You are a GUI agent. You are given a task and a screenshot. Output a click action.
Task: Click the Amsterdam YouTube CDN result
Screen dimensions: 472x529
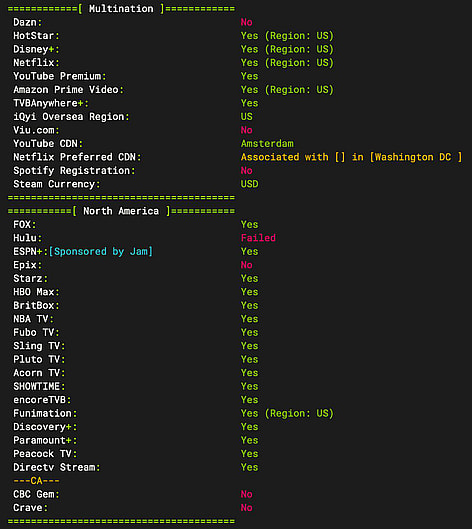(x=267, y=144)
